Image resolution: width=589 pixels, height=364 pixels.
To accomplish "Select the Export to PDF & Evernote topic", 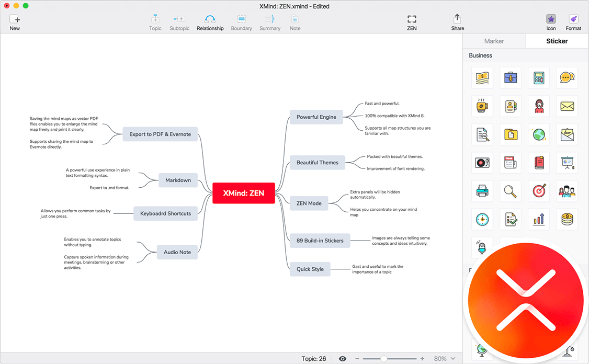I will [160, 134].
